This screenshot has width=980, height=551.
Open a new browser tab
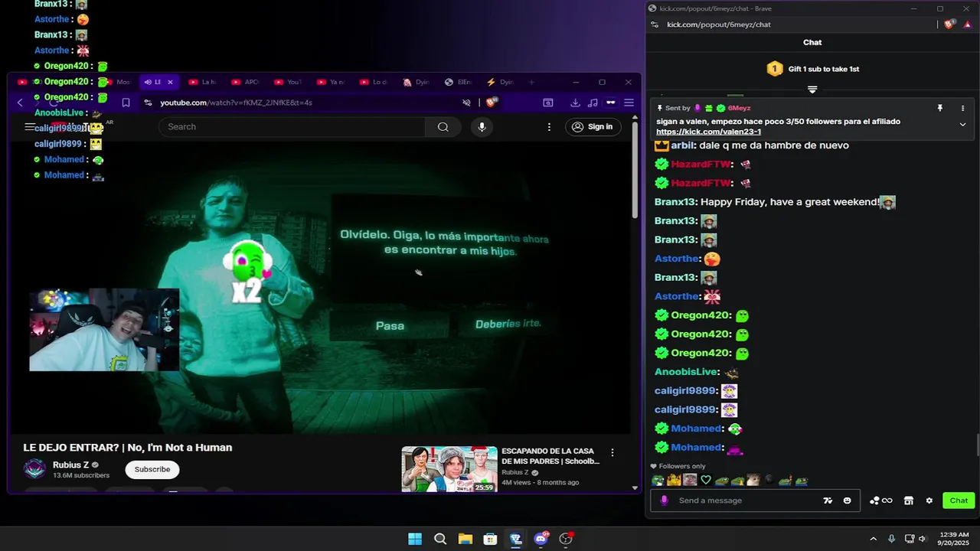point(531,82)
